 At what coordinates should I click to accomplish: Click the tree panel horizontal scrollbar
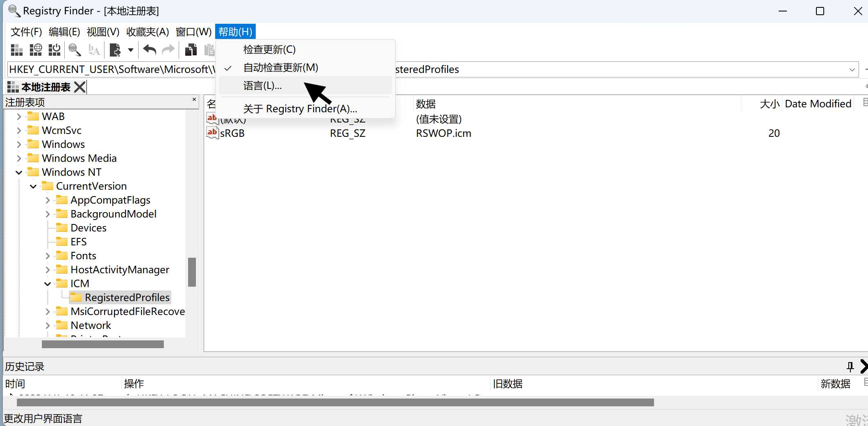(102, 344)
